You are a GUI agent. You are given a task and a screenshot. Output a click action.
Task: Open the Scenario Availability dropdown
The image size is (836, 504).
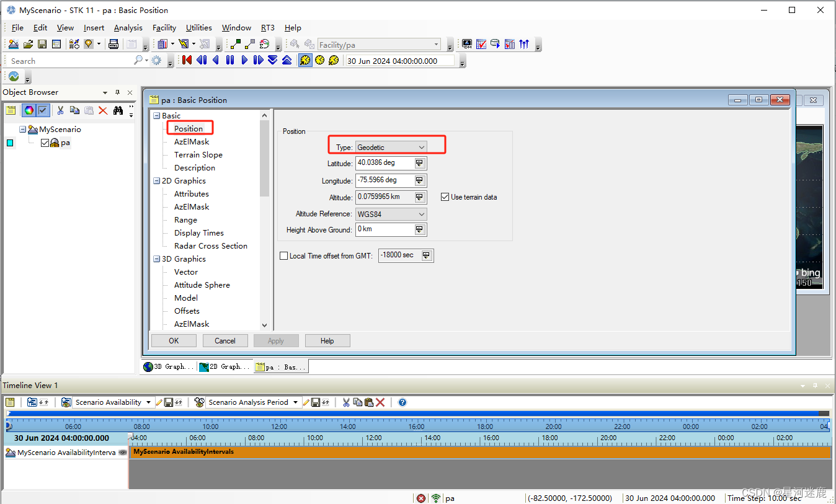[113, 402]
